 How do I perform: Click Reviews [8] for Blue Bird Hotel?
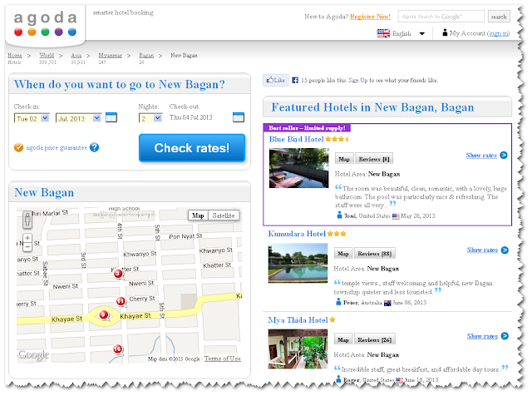374,159
